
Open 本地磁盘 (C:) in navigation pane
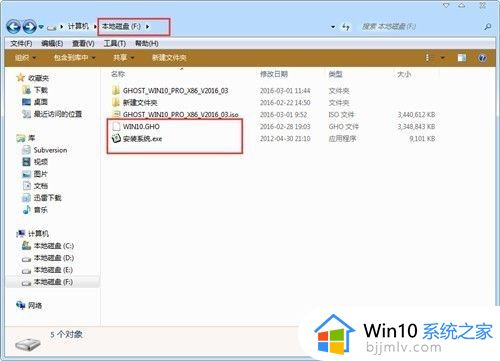coord(54,246)
